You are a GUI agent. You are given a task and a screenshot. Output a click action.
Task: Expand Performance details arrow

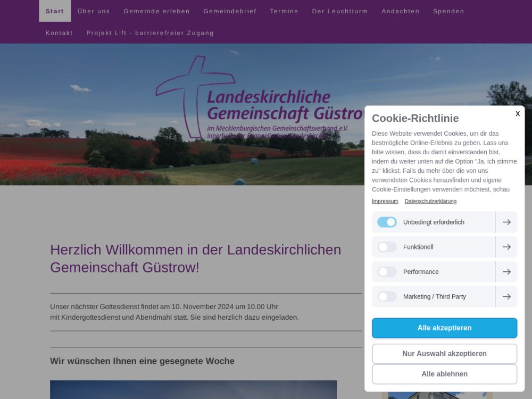tap(506, 272)
